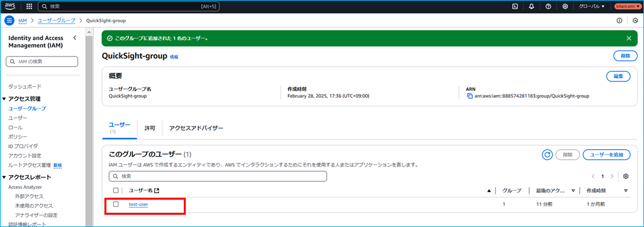The width and height of the screenshot is (644, 227).
Task: Open アナライザーの設定 in the sidebar
Action: (36, 215)
